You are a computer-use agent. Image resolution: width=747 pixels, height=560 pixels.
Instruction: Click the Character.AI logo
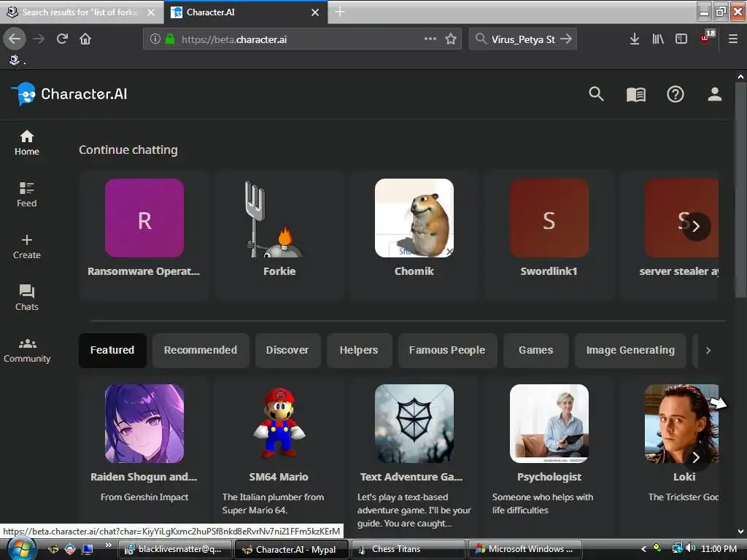click(69, 94)
